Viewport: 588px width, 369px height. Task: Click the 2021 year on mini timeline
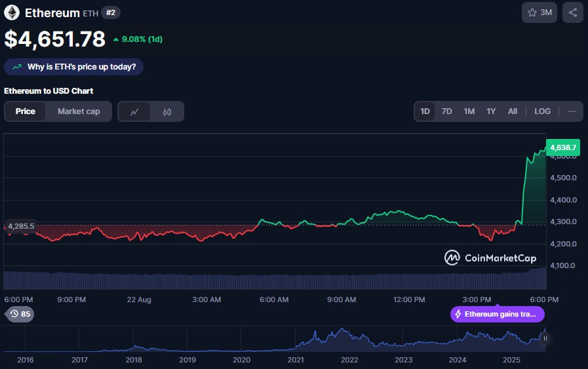click(296, 360)
